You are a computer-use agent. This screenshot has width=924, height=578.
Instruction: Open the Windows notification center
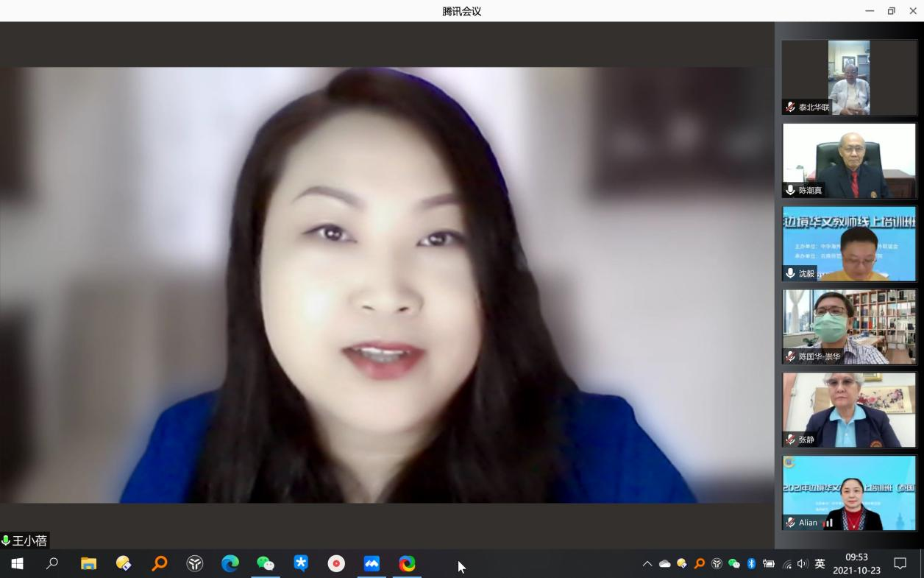tap(900, 564)
